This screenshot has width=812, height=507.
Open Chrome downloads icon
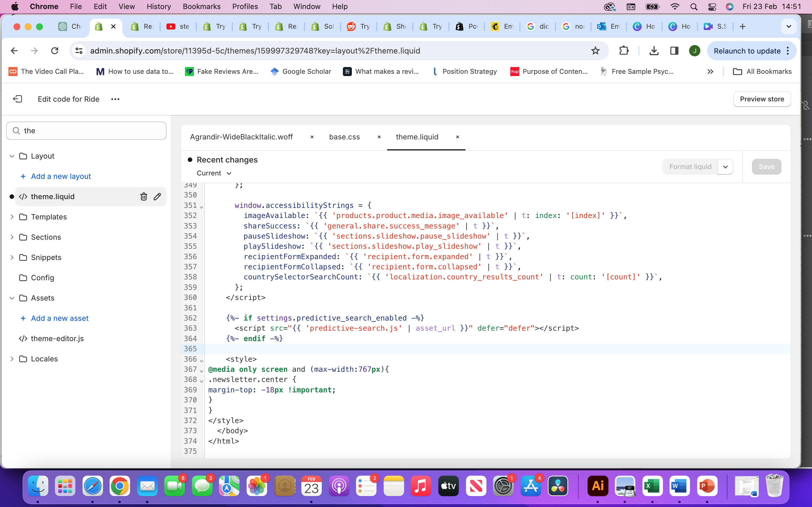tap(654, 51)
